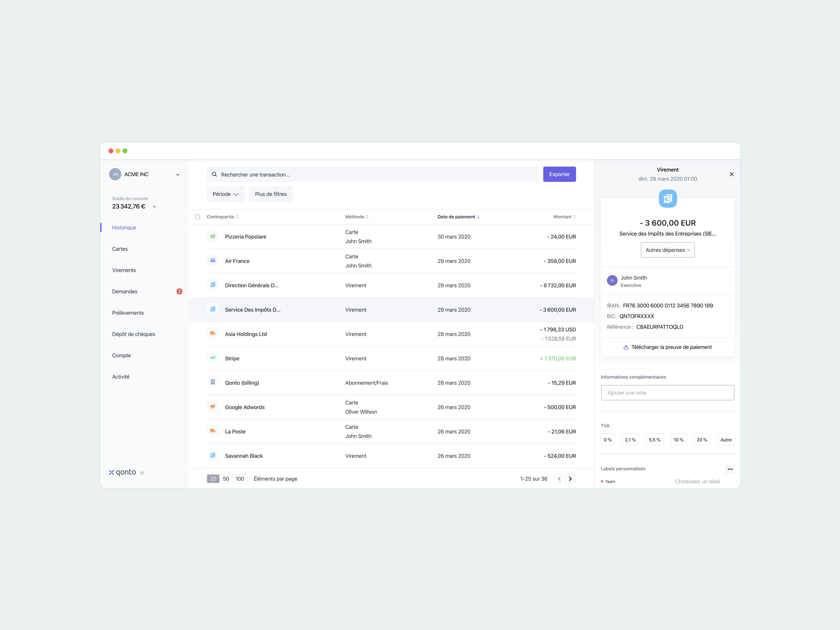Go to next page of transactions

570,478
